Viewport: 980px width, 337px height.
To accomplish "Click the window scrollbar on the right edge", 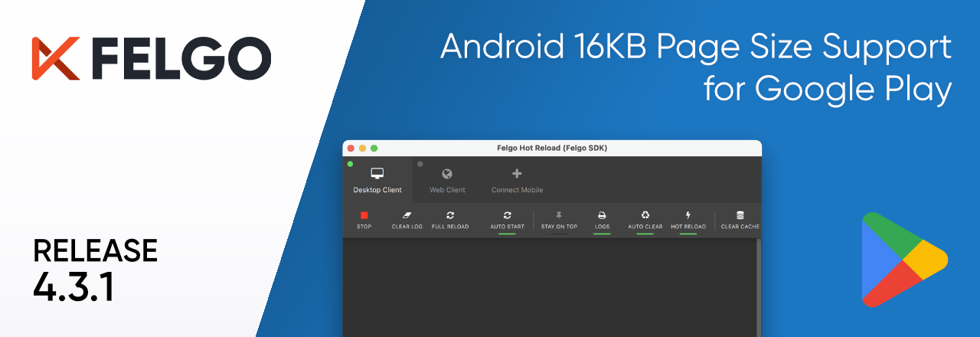I will [759, 287].
